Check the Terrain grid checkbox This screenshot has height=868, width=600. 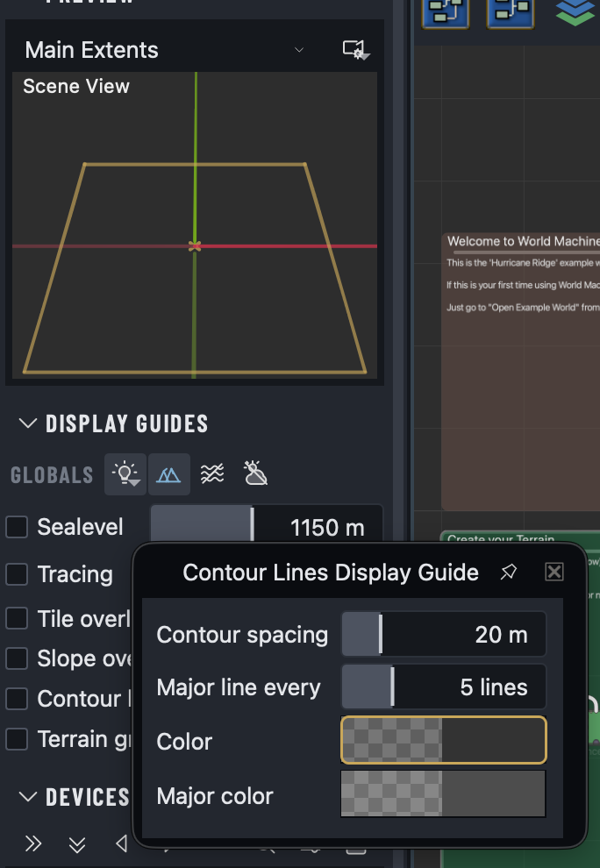(x=17, y=739)
